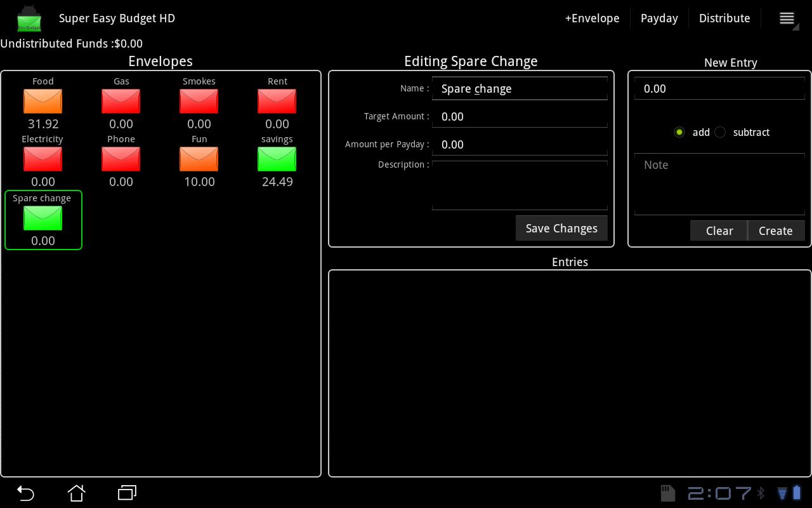
Task: Click the Food balance 31.92
Action: click(43, 124)
